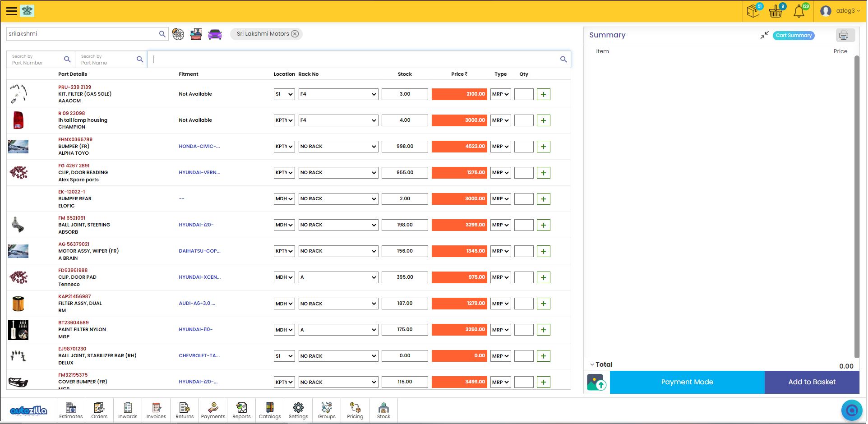Open the chat support bubble
Screen dimensions: 868x424
pyautogui.click(x=852, y=410)
